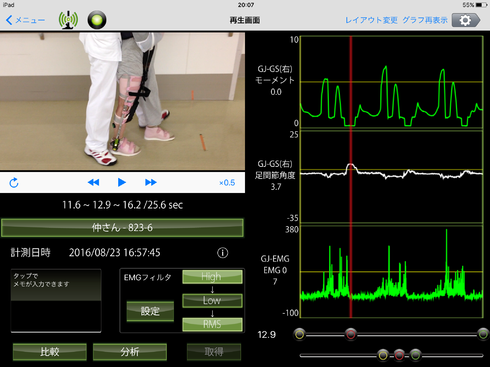
Task: Click the 比較 compare button
Action: tap(50, 352)
